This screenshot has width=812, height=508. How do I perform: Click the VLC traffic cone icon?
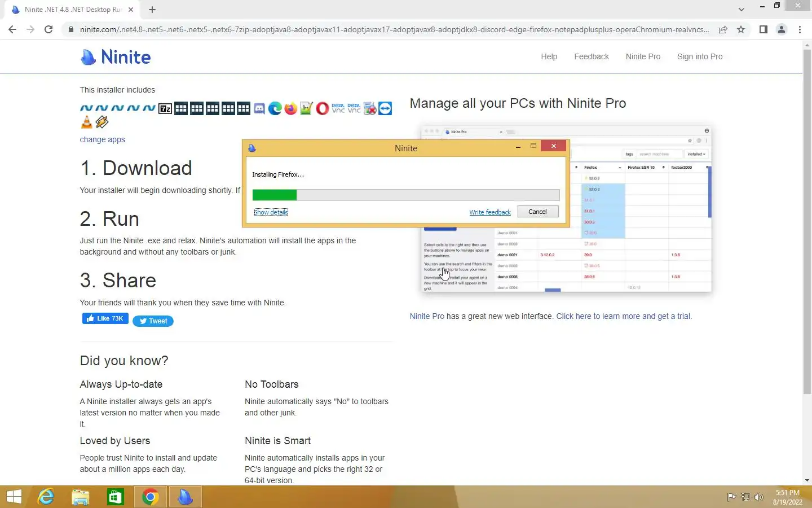[x=86, y=122]
